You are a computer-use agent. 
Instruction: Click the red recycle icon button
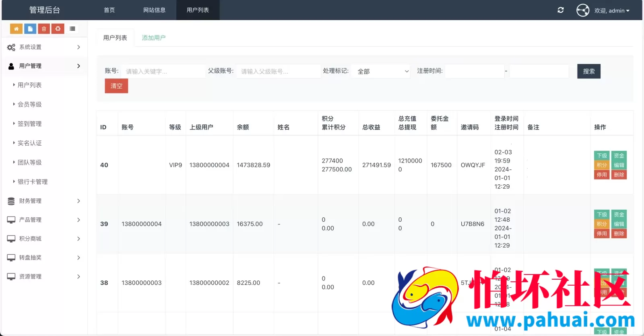click(x=58, y=29)
